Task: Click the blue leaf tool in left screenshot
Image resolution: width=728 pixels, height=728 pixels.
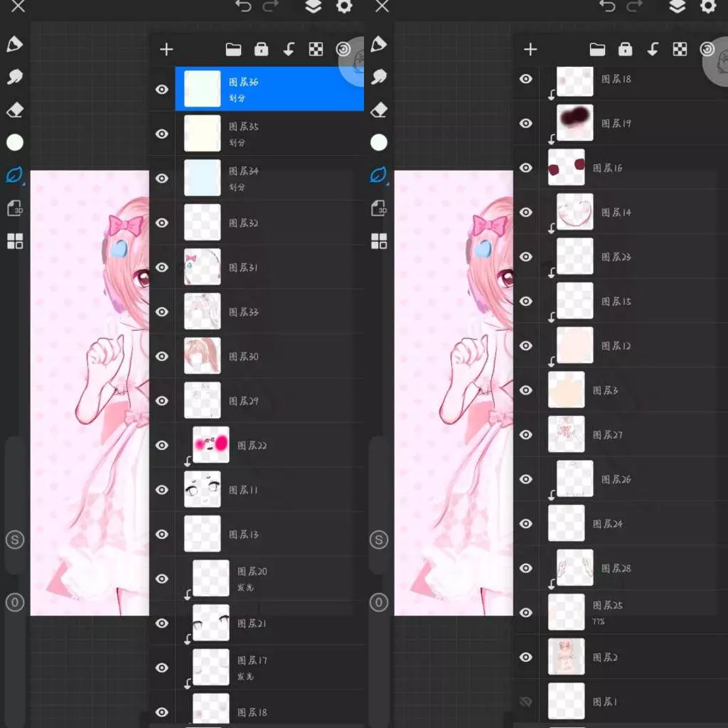Action: pyautogui.click(x=14, y=175)
